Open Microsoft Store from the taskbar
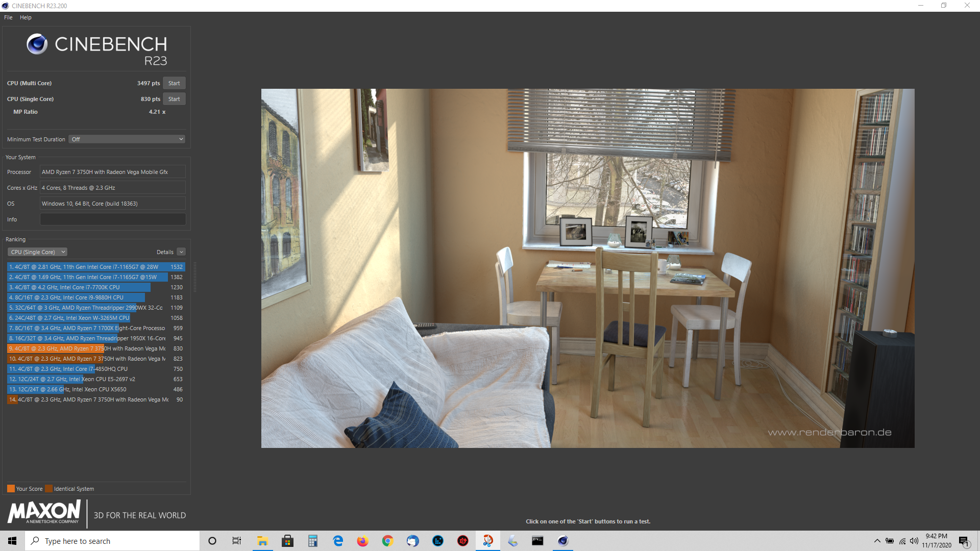The height and width of the screenshot is (551, 980). click(287, 541)
